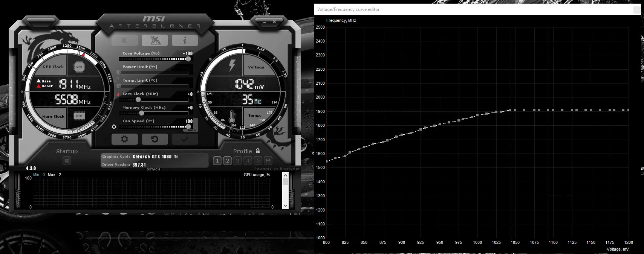Screen dimensions: 644x254
Task: Click the driver version '397.31' text
Action: coord(139,165)
